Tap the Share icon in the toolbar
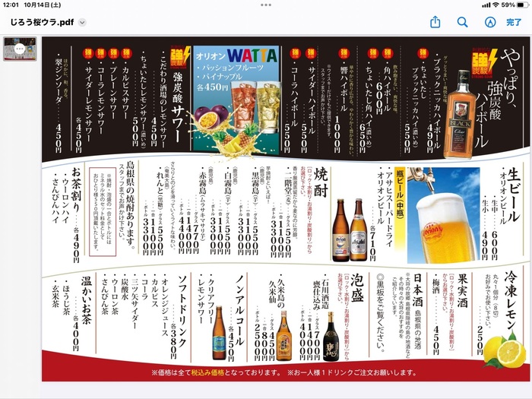The height and width of the screenshot is (399, 532). click(435, 22)
